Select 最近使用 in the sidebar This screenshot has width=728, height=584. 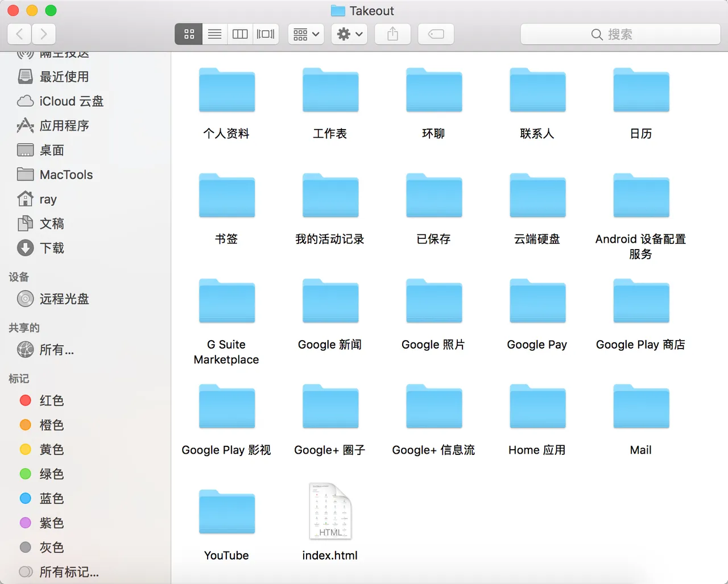point(53,77)
